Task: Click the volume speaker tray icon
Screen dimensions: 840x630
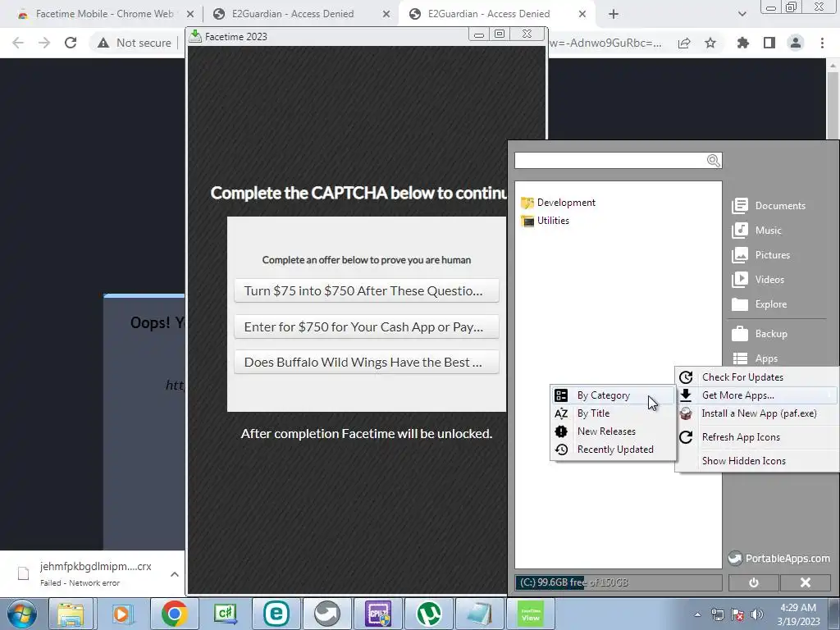Action: (x=756, y=614)
